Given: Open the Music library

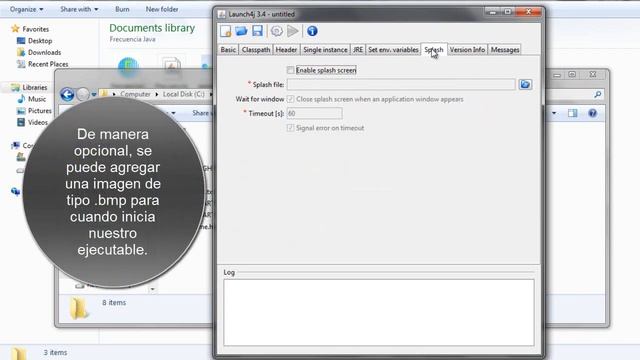Looking at the screenshot, I should click(37, 99).
